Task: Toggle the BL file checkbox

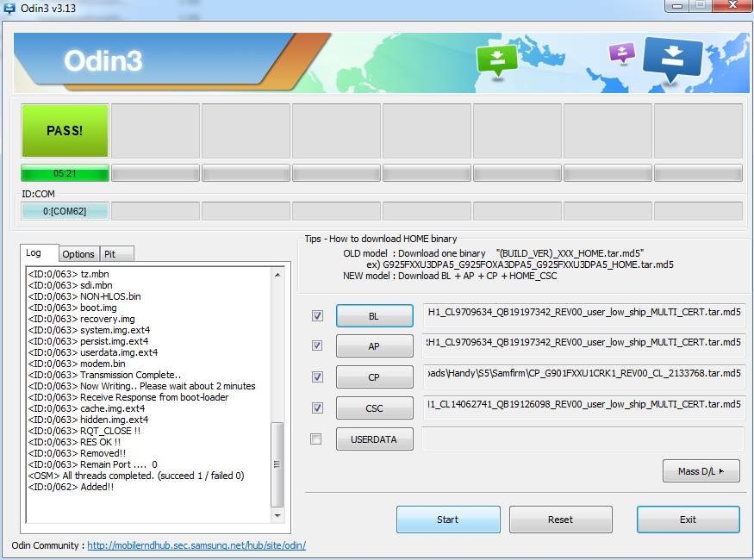Action: coord(317,316)
